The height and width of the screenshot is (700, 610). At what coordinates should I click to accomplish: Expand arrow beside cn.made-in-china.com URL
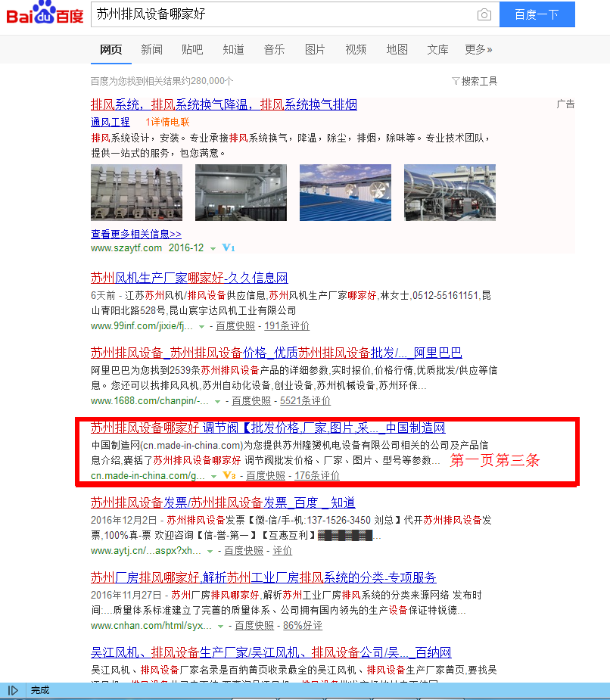pyautogui.click(x=213, y=477)
